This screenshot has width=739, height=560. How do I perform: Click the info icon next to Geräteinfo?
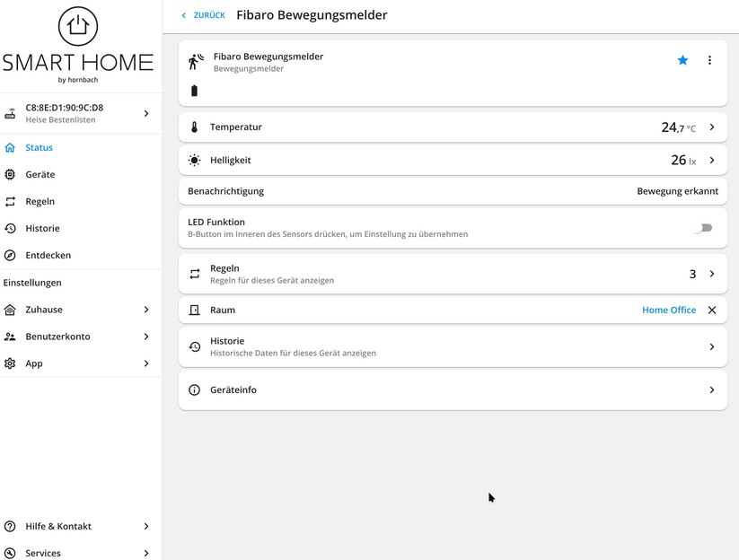[x=194, y=389]
